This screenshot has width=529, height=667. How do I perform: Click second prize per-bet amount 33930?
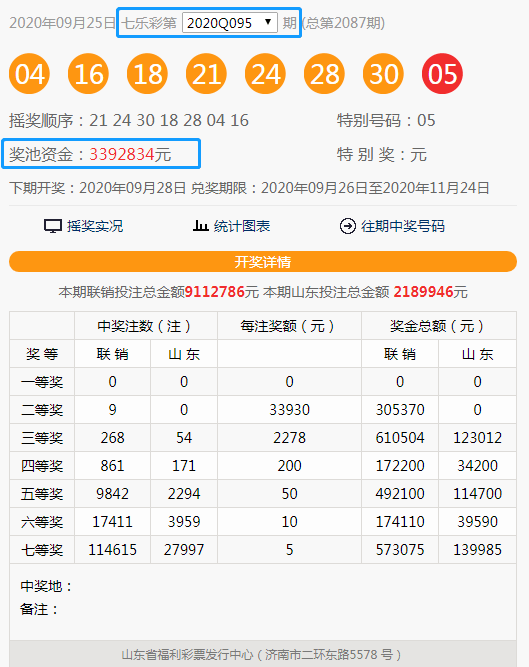[290, 410]
